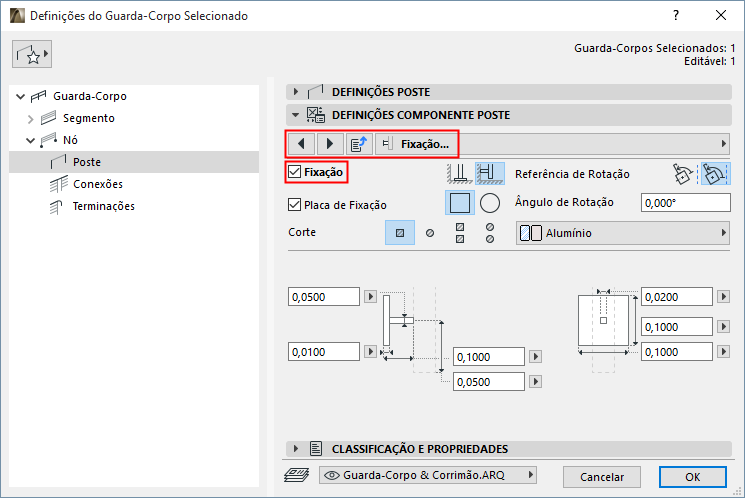Image resolution: width=745 pixels, height=498 pixels.
Task: Expand the Classificação e Propriedades section
Action: point(295,449)
